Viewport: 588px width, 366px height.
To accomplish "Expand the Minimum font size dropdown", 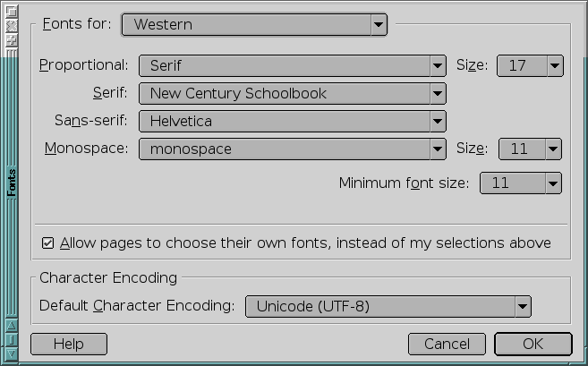I will point(521,183).
